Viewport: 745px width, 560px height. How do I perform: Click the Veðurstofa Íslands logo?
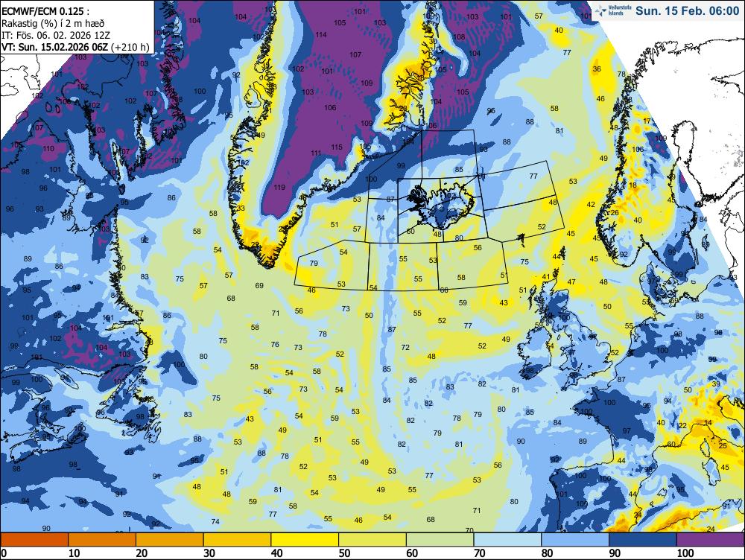tap(613, 10)
